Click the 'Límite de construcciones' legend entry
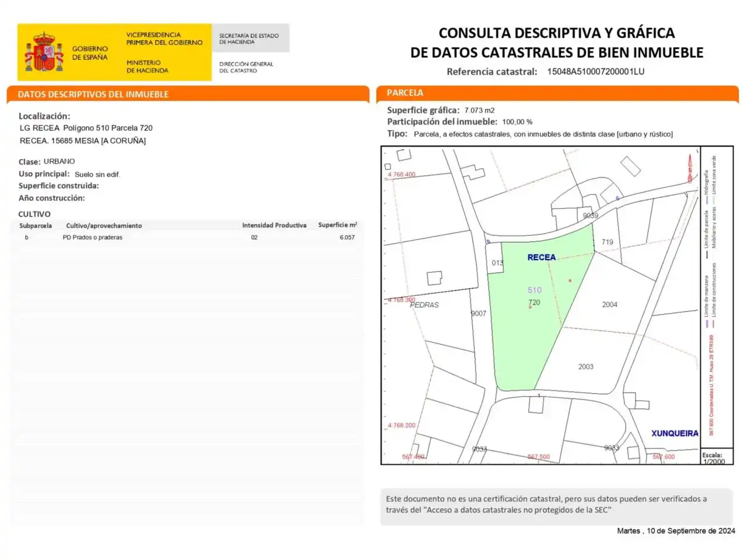Viewport: 747px width, 560px height. coord(713,296)
